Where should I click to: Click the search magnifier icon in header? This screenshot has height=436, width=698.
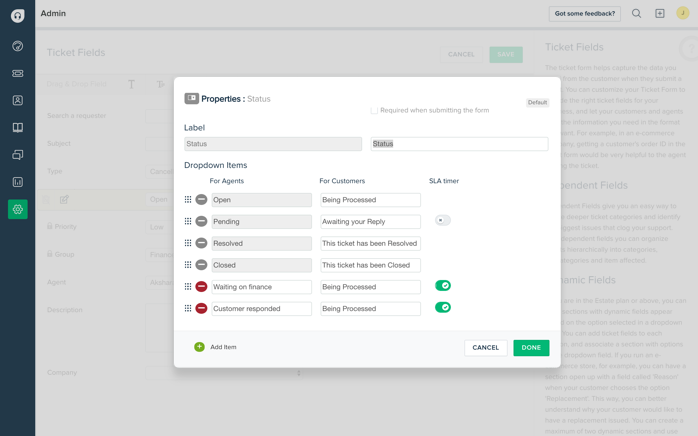637,13
